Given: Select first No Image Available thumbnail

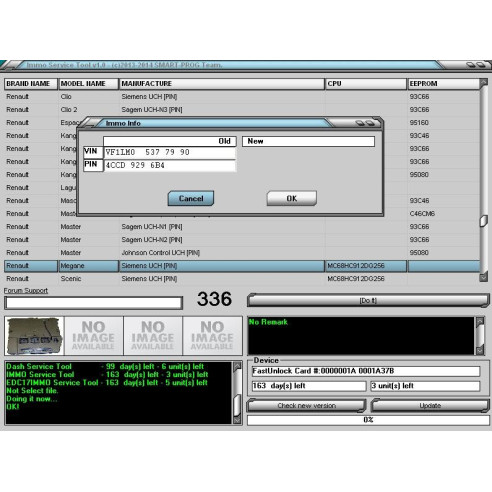Looking at the screenshot, I should coord(93,336).
